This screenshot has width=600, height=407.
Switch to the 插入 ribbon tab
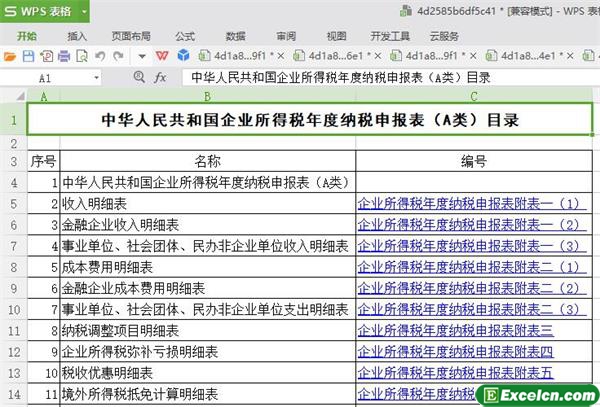click(x=77, y=35)
